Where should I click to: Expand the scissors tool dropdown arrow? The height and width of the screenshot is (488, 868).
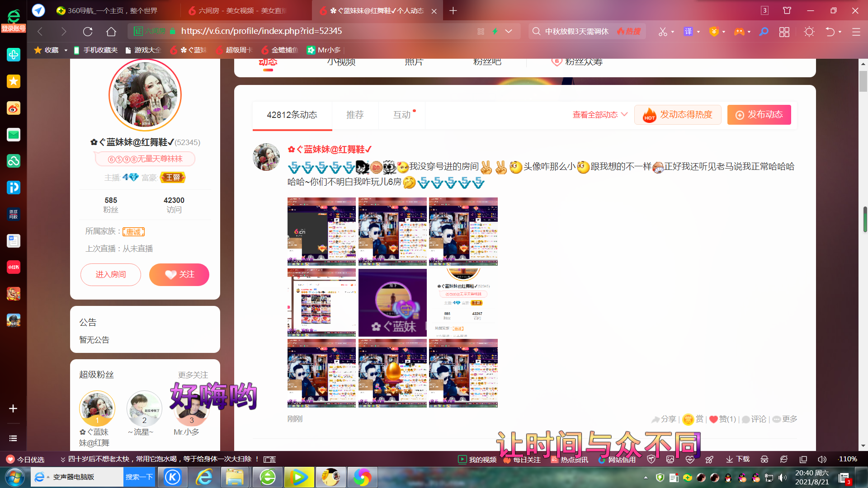[673, 32]
